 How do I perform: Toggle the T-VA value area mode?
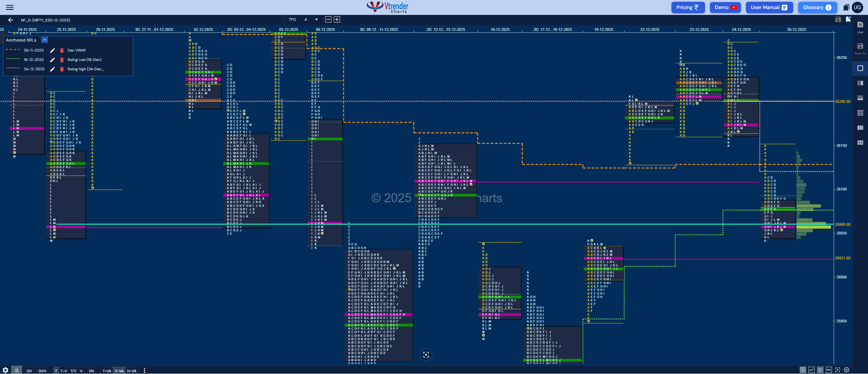coord(107,371)
